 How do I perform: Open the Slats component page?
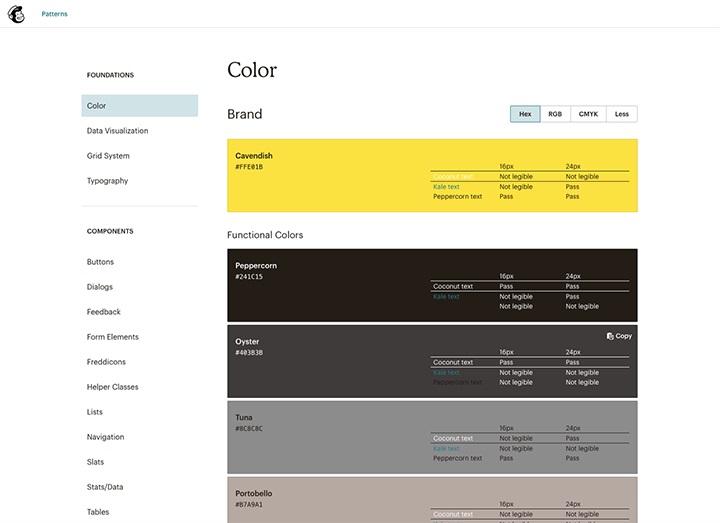point(95,462)
